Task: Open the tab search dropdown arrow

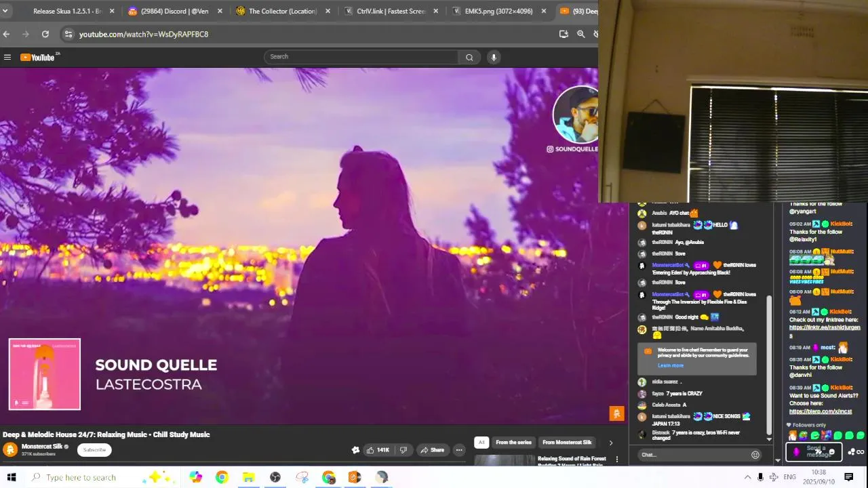Action: click(5, 11)
